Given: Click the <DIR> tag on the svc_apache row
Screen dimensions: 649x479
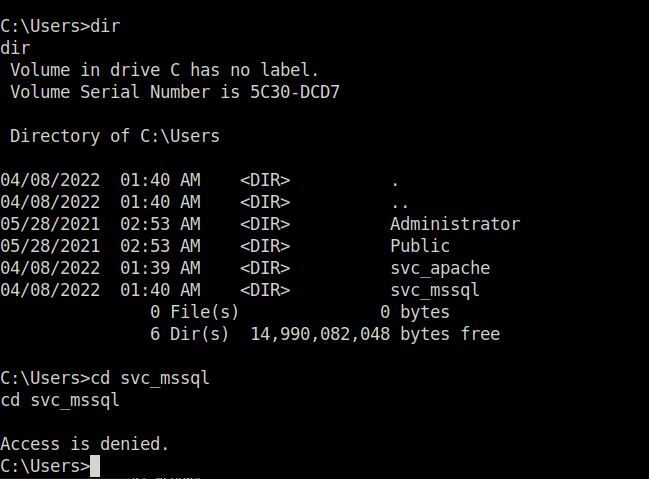Looking at the screenshot, I should click(x=265, y=268).
